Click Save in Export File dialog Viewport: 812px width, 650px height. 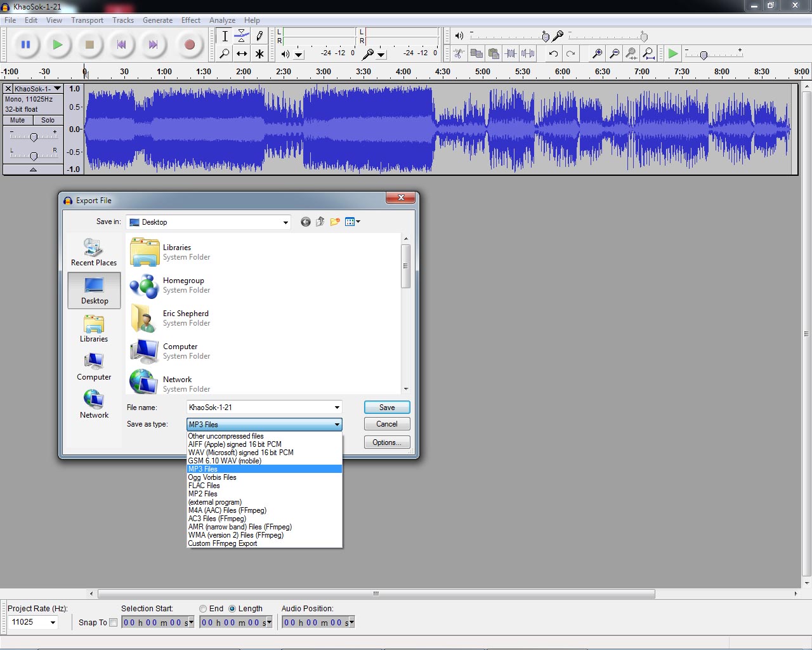[x=387, y=408]
